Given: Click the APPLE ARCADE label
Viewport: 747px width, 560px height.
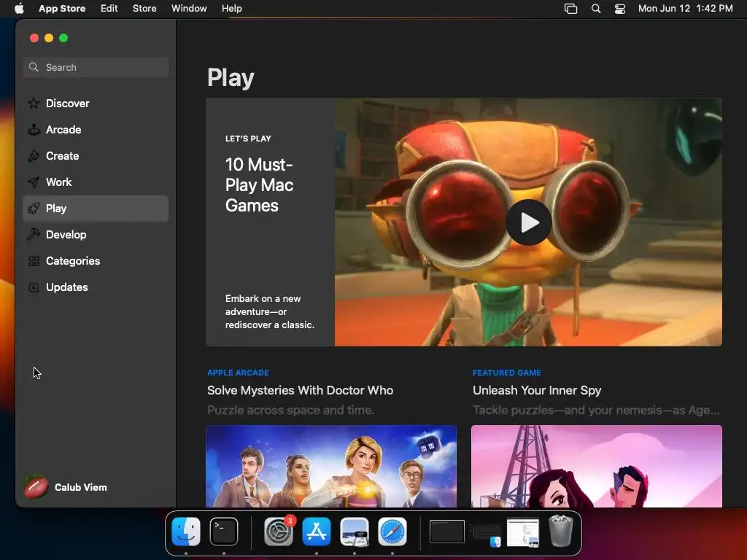Looking at the screenshot, I should (238, 373).
